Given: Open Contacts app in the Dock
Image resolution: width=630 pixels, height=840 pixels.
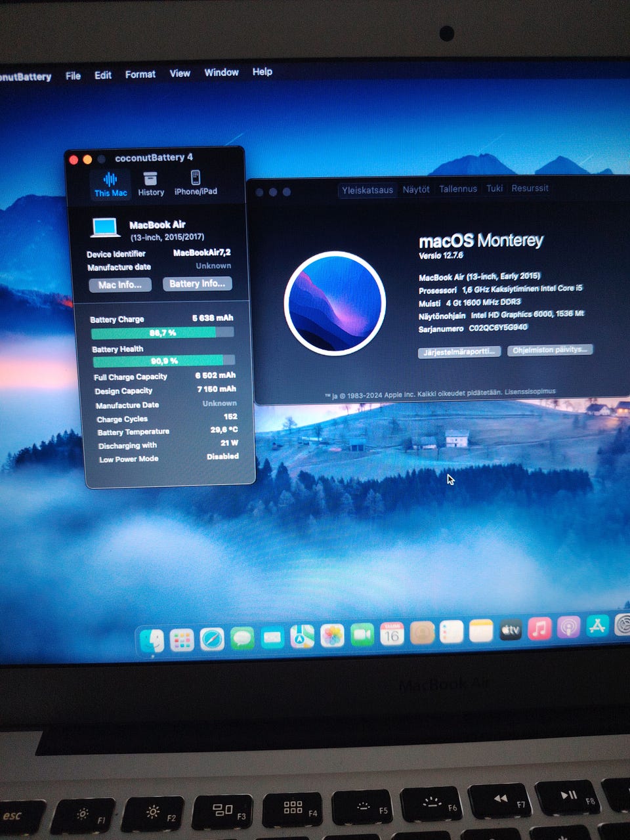Looking at the screenshot, I should (422, 633).
